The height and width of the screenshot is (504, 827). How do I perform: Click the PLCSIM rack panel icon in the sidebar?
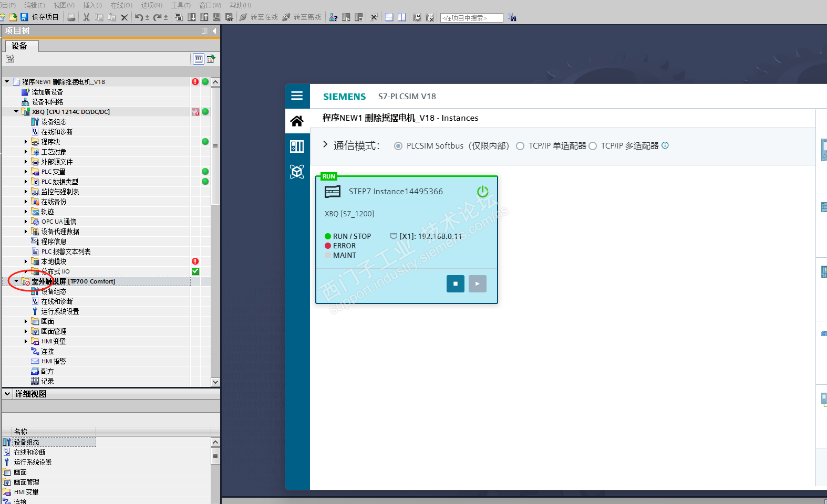tap(297, 146)
